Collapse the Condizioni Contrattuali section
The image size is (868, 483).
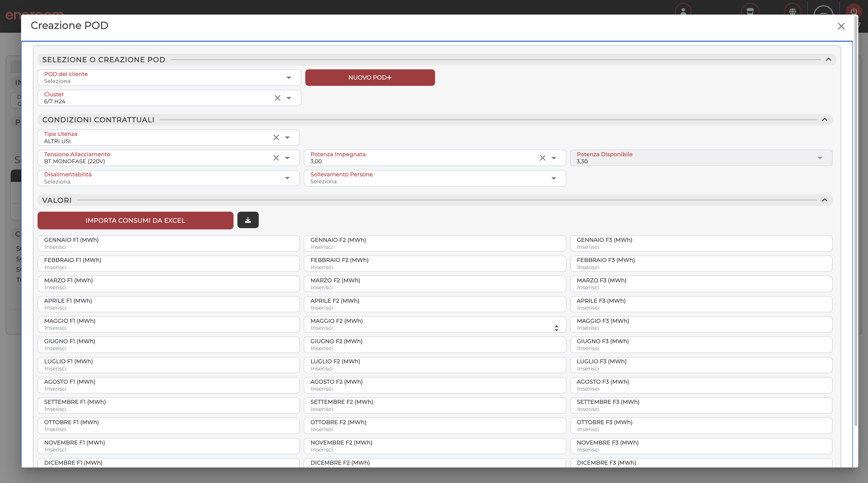[825, 120]
